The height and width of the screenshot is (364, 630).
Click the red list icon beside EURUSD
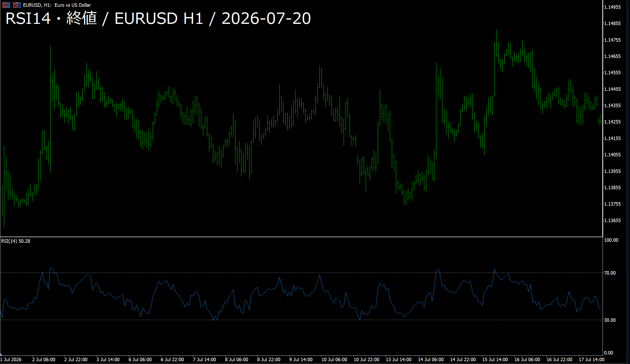pos(6,5)
